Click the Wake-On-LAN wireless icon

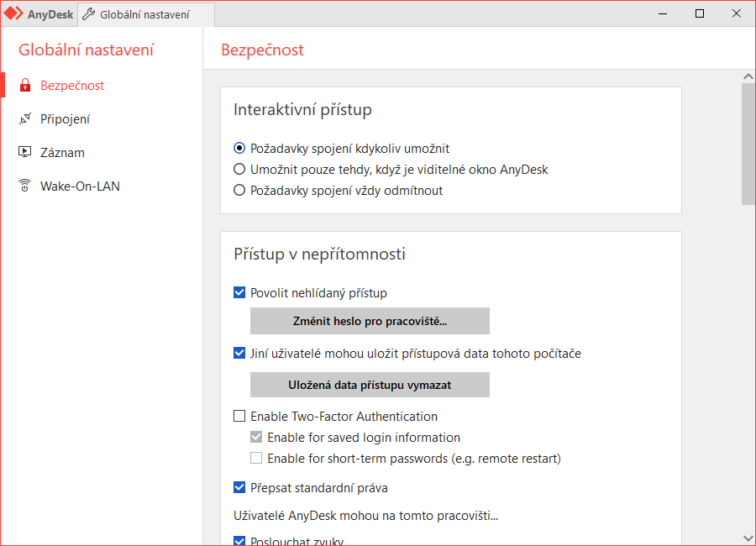click(24, 186)
